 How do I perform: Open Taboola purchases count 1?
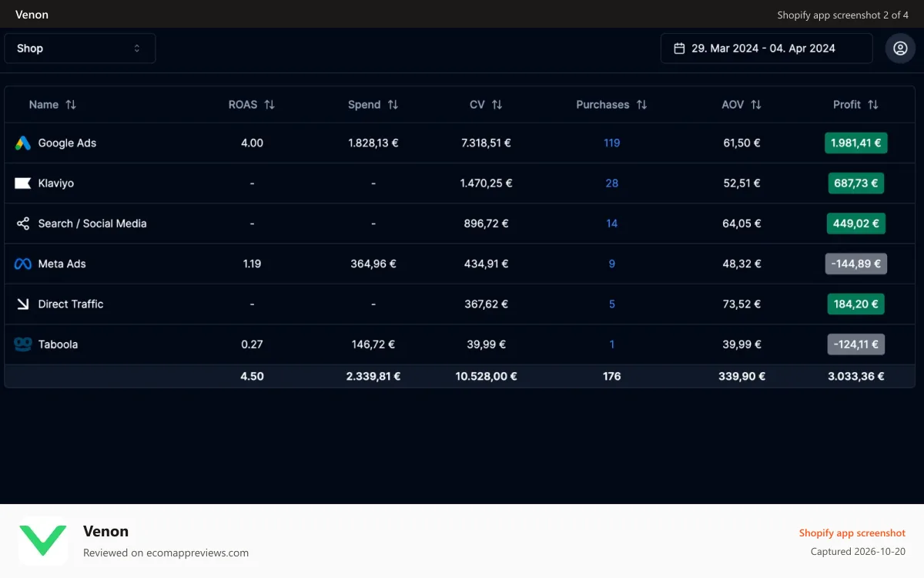612,344
